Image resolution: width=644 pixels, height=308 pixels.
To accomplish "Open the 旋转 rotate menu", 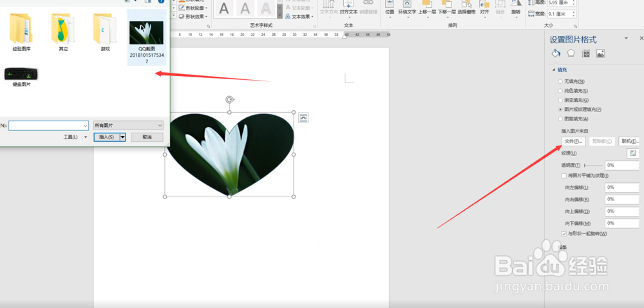I will [516, 9].
